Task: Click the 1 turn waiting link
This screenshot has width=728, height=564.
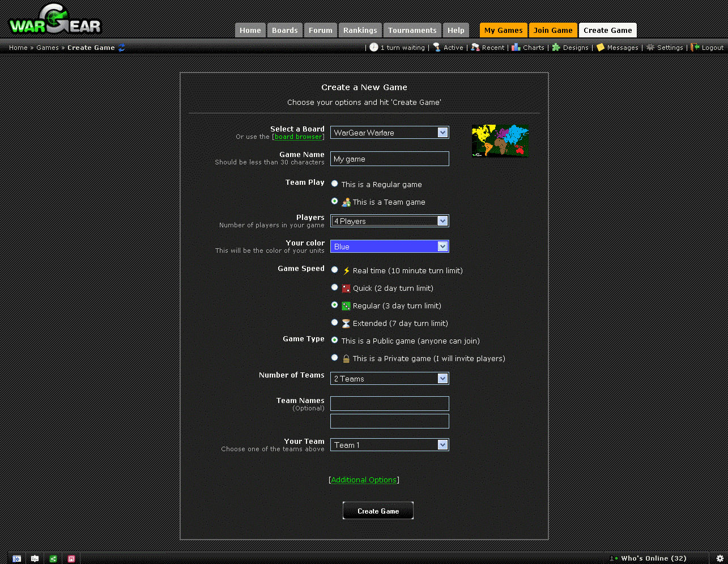Action: point(403,48)
